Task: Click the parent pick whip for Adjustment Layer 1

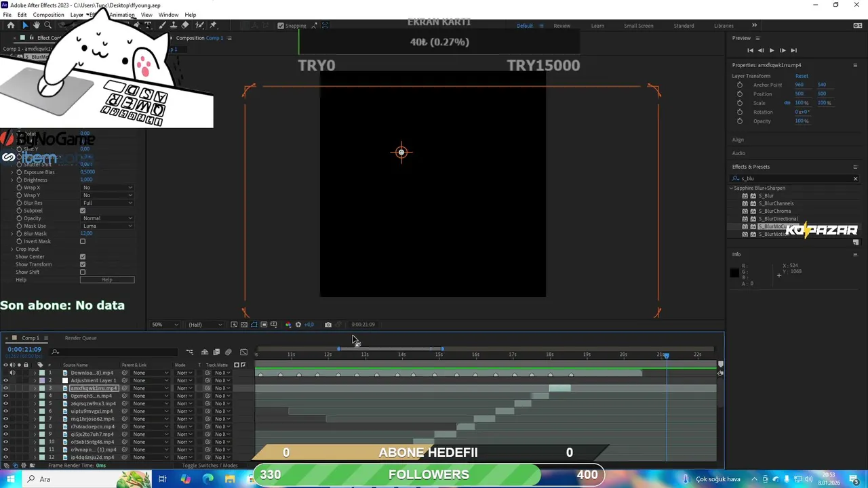Action: tap(125, 380)
